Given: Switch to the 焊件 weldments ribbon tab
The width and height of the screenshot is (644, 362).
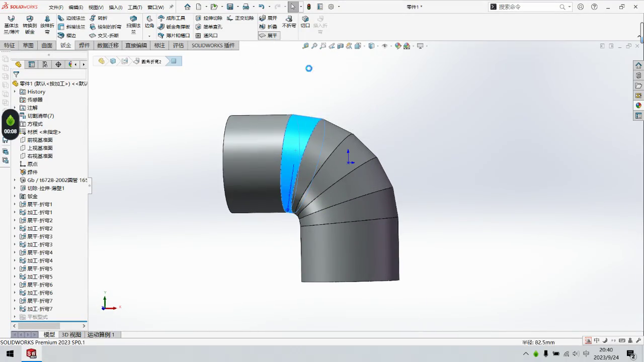Looking at the screenshot, I should pyautogui.click(x=84, y=45).
